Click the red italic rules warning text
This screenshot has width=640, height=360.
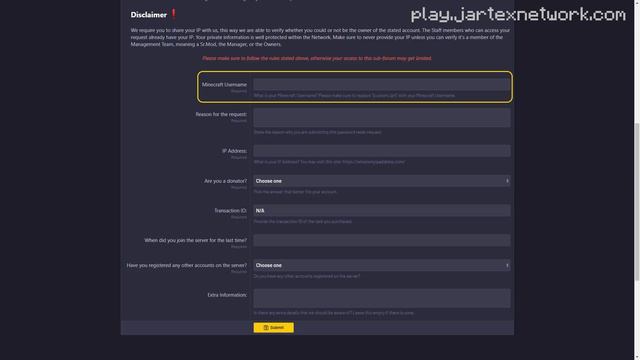[317, 58]
